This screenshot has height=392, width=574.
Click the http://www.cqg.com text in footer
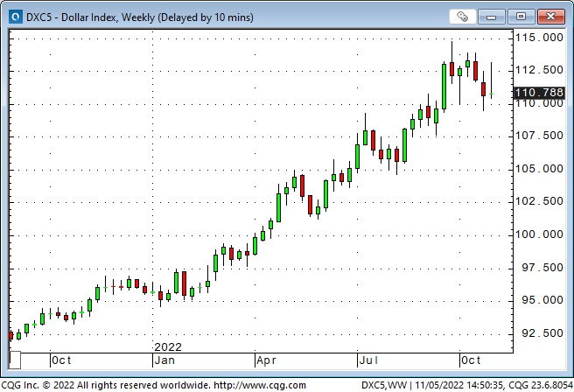260,385
